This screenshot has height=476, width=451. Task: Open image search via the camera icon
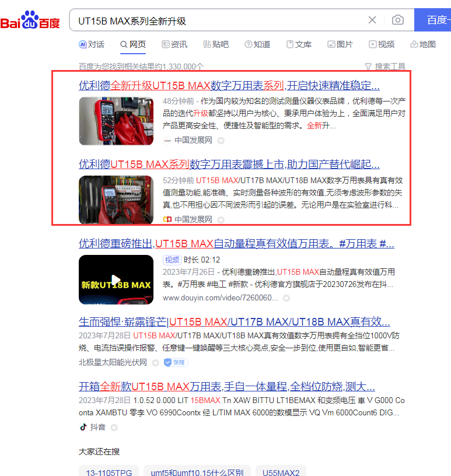397,20
